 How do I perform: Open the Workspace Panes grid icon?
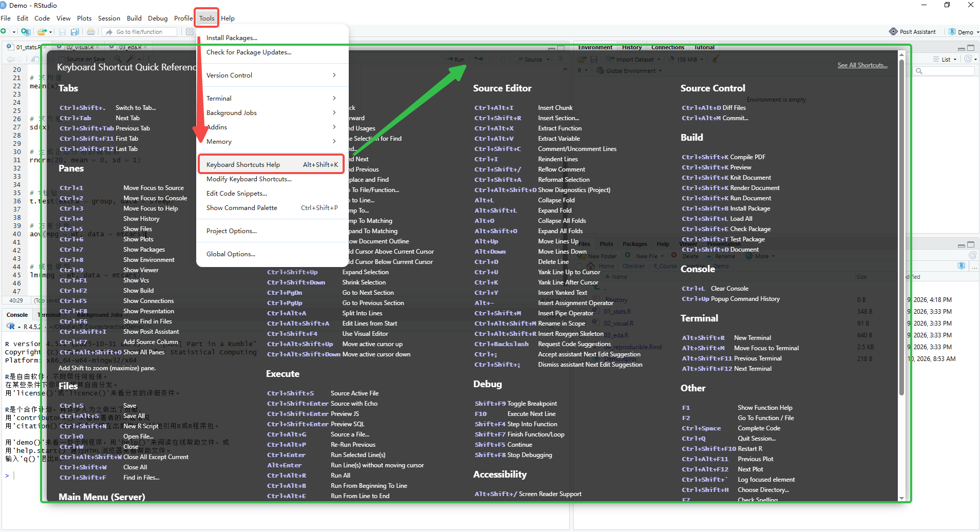(x=190, y=32)
